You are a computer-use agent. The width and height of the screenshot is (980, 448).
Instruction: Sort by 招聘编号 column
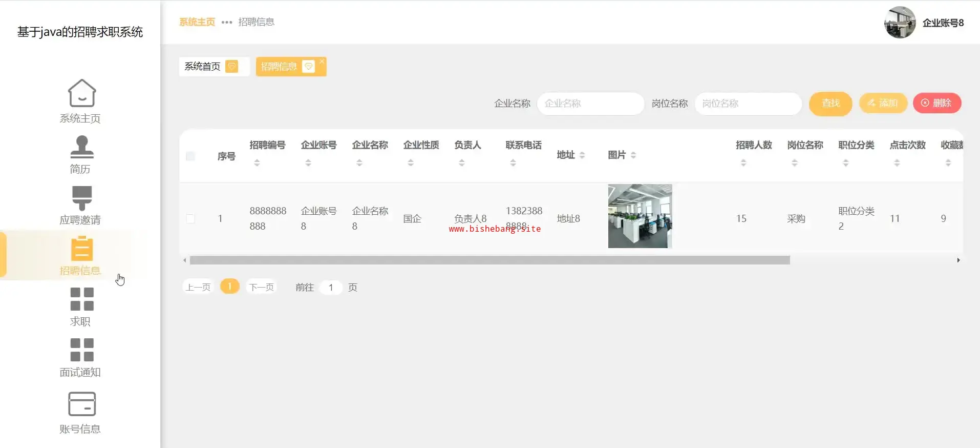(x=257, y=163)
